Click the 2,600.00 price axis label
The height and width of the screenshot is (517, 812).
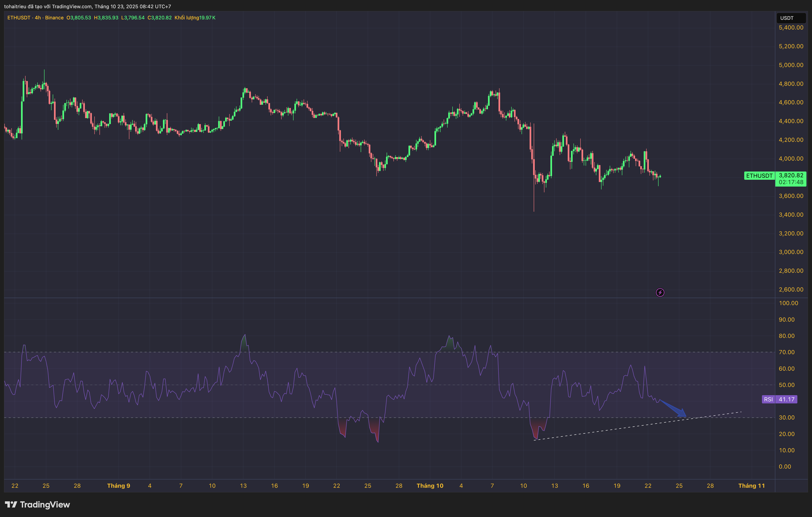click(791, 290)
